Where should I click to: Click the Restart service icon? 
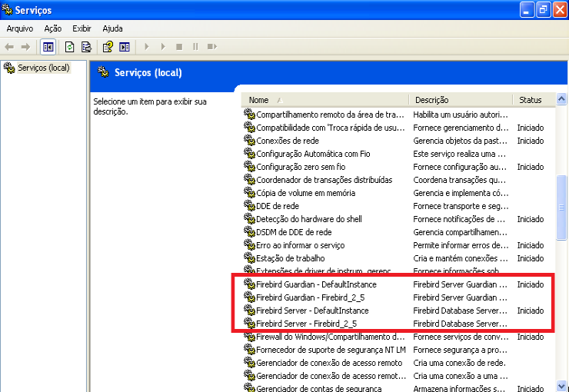[212, 46]
